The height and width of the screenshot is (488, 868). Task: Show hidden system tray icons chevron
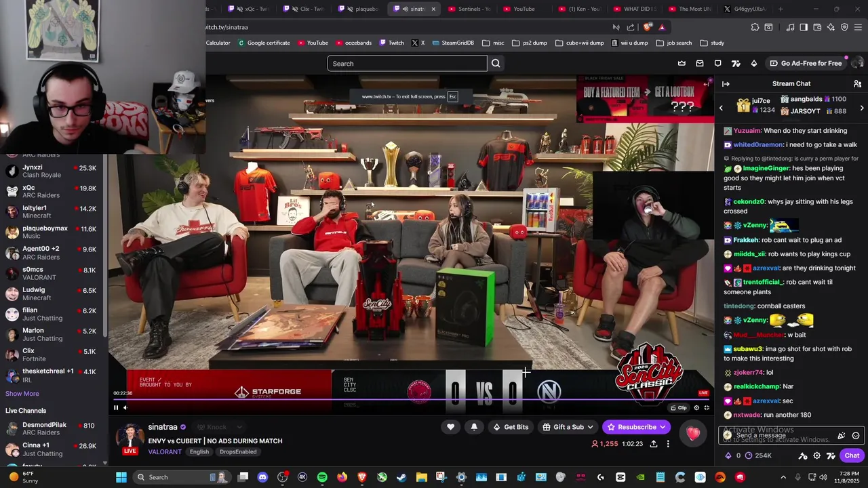point(783,477)
